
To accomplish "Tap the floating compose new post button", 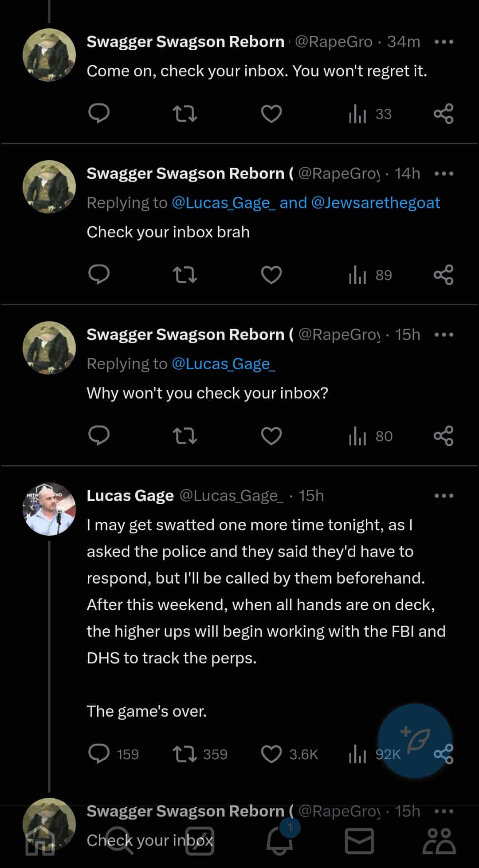I will (x=415, y=740).
